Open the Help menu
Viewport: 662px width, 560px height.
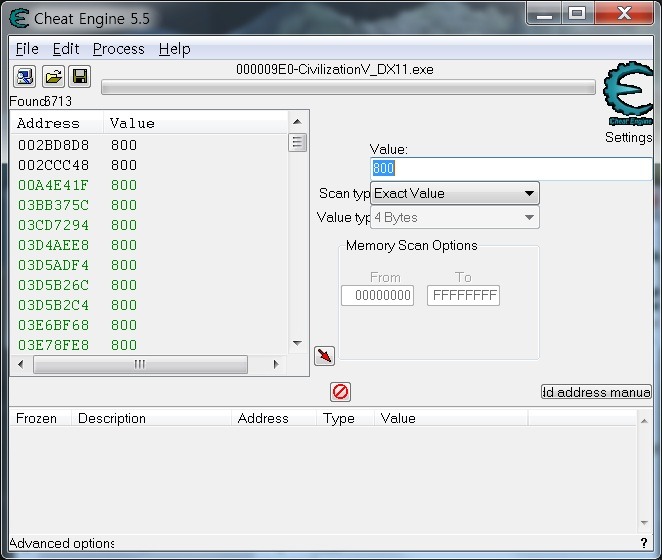(174, 49)
